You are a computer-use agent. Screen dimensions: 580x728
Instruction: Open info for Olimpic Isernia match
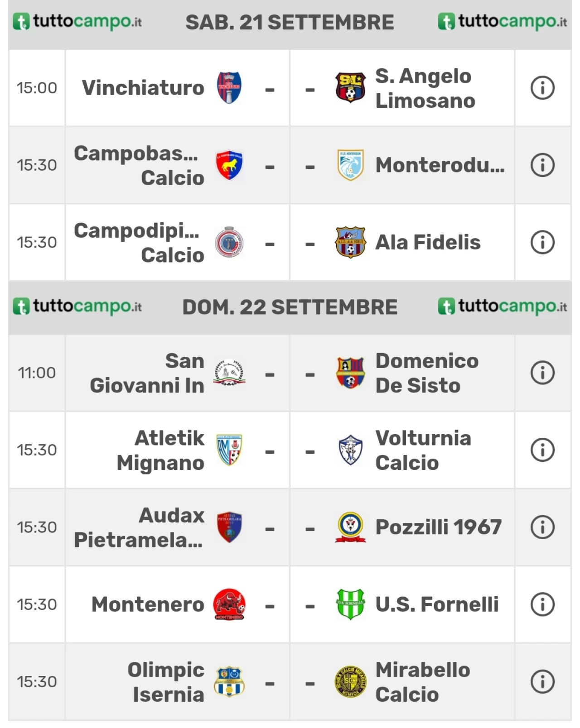(542, 682)
